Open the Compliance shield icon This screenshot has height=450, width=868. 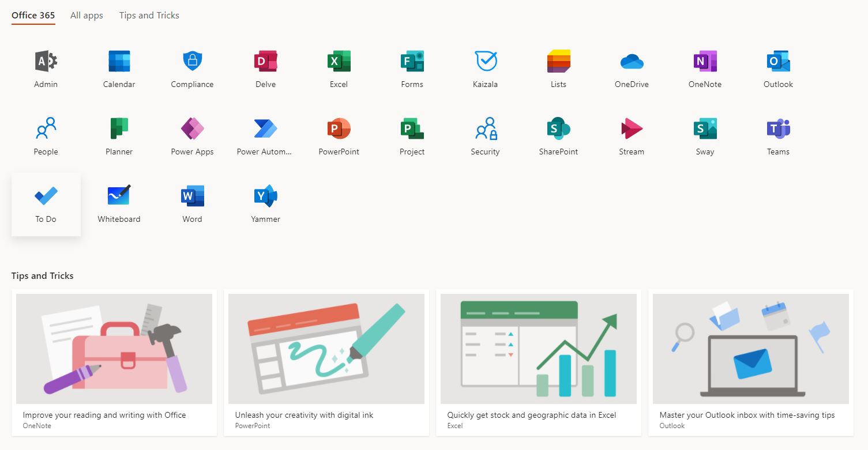[192, 61]
